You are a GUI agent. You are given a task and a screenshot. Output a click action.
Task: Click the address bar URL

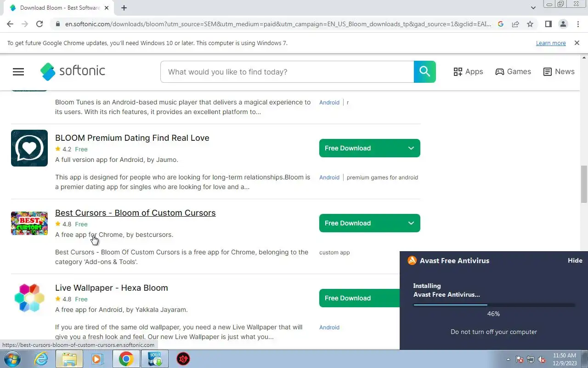click(x=278, y=24)
